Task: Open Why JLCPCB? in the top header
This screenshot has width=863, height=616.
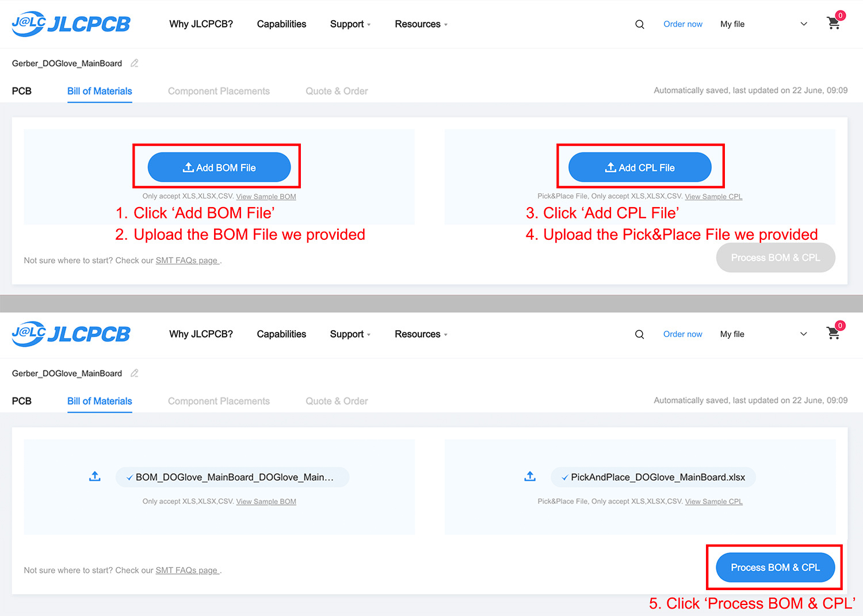Action: click(x=201, y=24)
